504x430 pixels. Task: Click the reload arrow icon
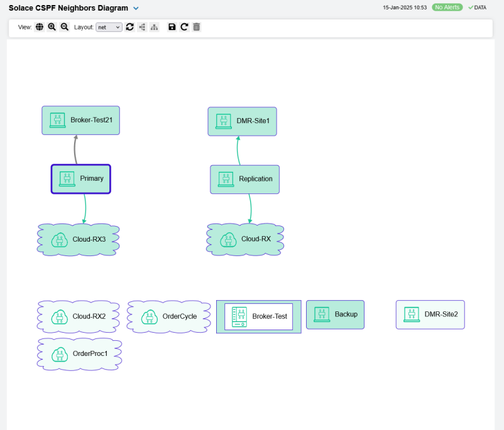(184, 28)
